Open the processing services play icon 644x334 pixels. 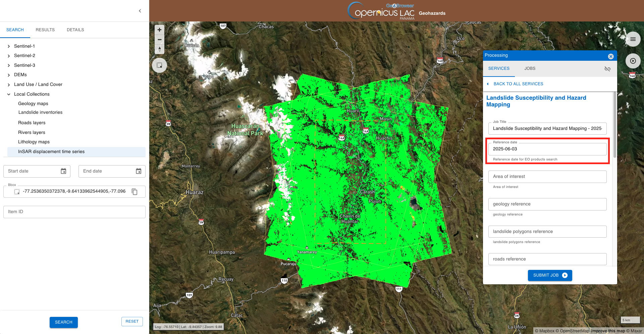point(633,61)
